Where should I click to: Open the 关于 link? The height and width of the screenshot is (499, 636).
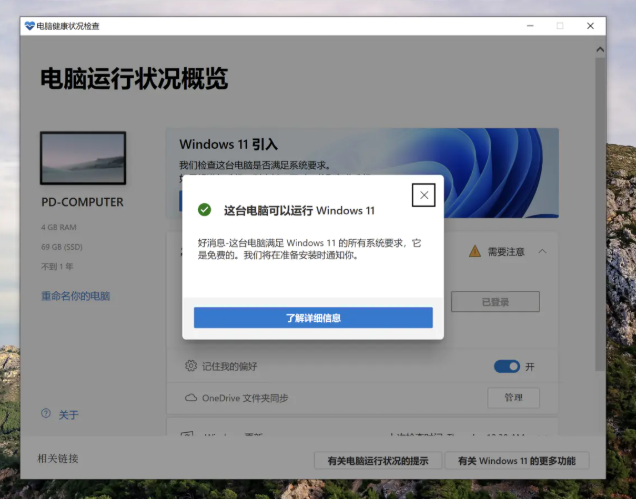[69, 415]
